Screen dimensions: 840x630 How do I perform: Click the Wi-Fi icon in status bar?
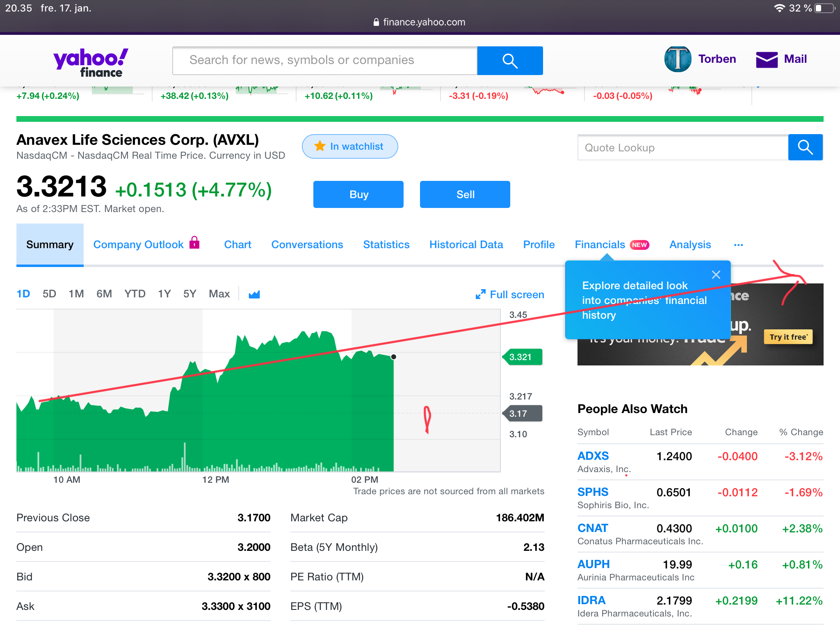pyautogui.click(x=779, y=8)
